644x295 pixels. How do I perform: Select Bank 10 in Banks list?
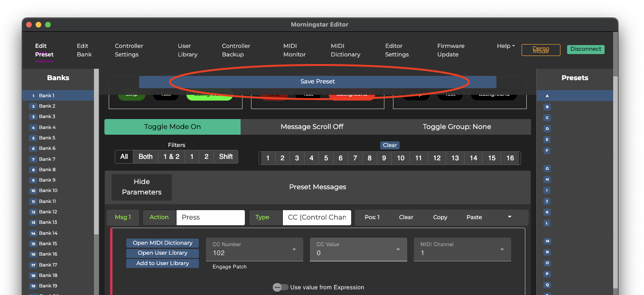pyautogui.click(x=58, y=191)
